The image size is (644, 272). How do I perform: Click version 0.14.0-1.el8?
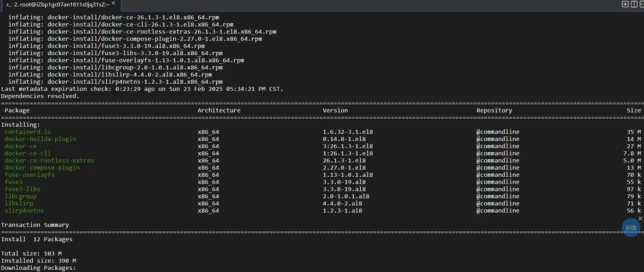coord(345,139)
